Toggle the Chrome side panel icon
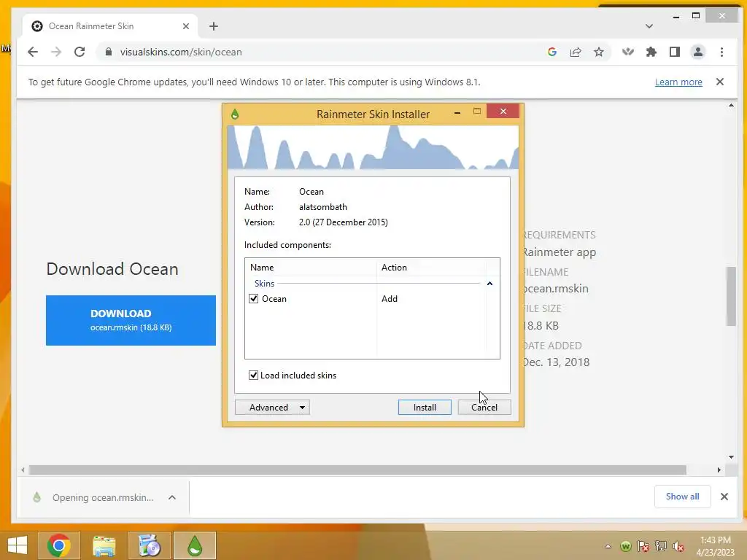The width and height of the screenshot is (747, 560). [675, 52]
